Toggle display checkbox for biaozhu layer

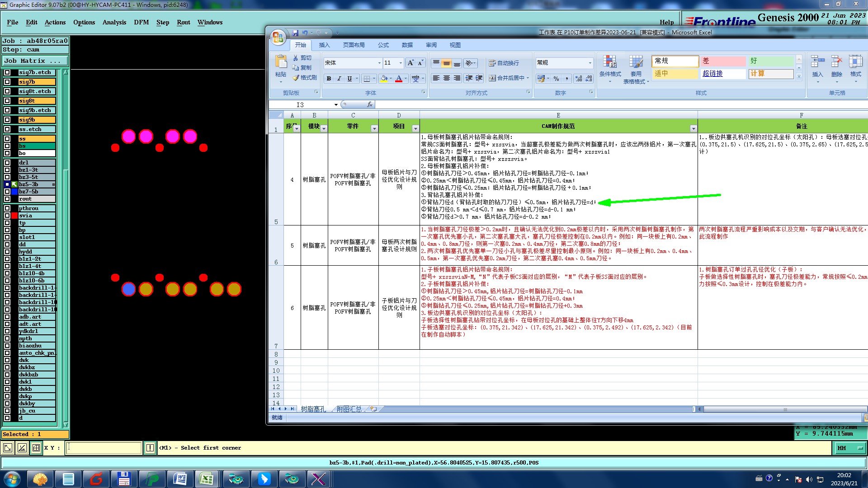click(7, 346)
